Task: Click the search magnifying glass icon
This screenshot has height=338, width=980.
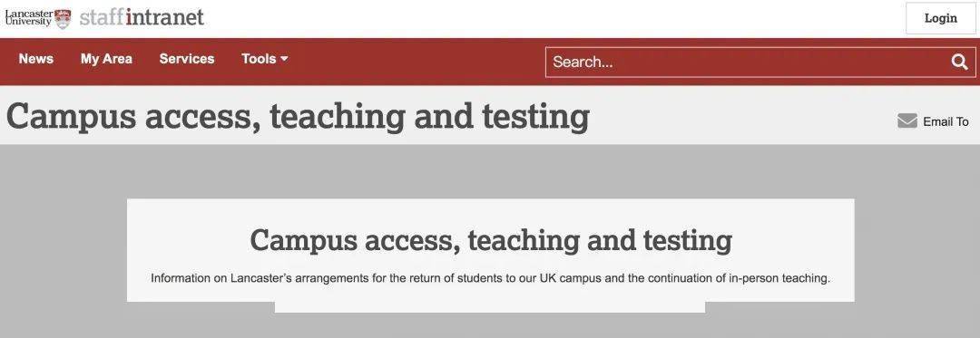Action: 959,62
